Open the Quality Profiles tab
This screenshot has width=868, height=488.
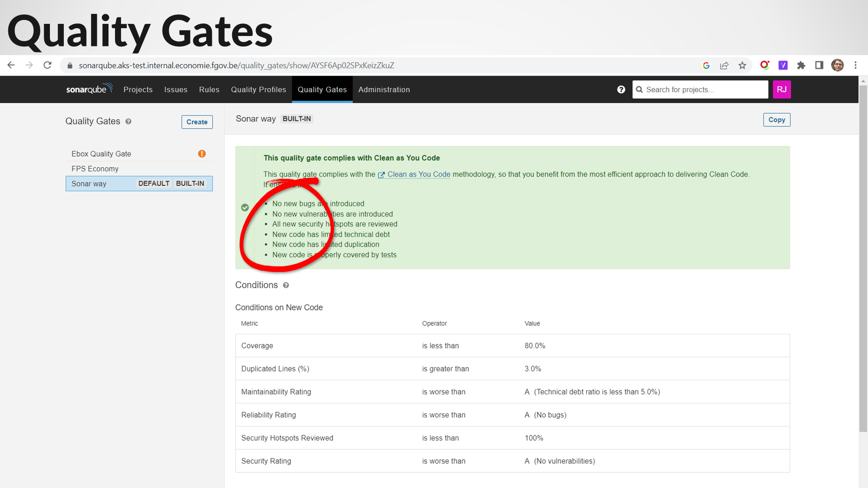pos(258,89)
